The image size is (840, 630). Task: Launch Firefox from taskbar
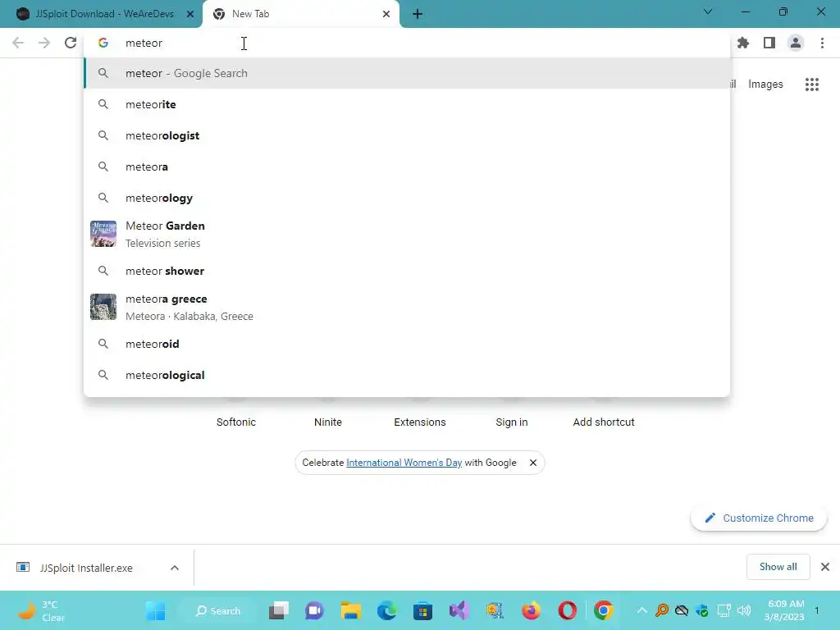(531, 610)
